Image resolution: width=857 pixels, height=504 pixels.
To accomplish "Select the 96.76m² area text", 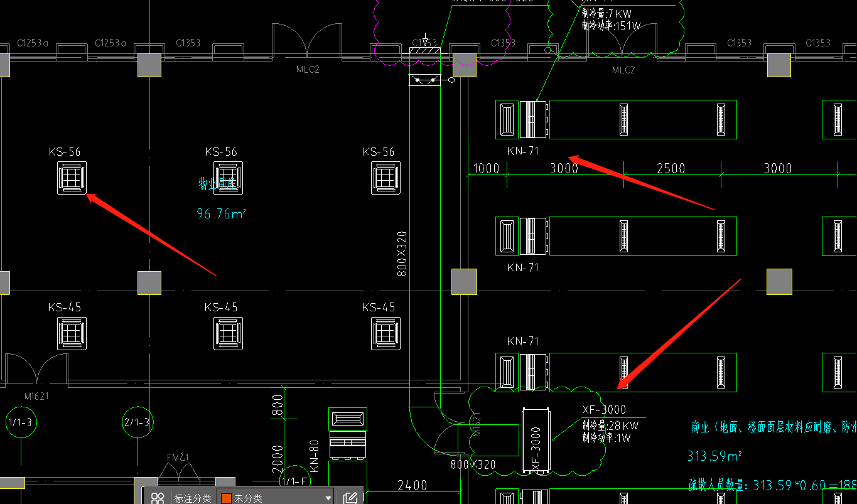I will coord(221,214).
